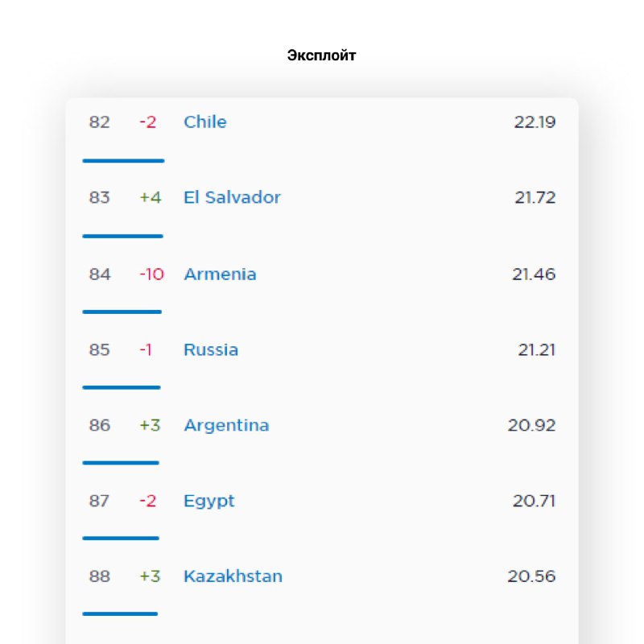Click the El Salvador link
This screenshot has width=644, height=644.
tap(232, 198)
